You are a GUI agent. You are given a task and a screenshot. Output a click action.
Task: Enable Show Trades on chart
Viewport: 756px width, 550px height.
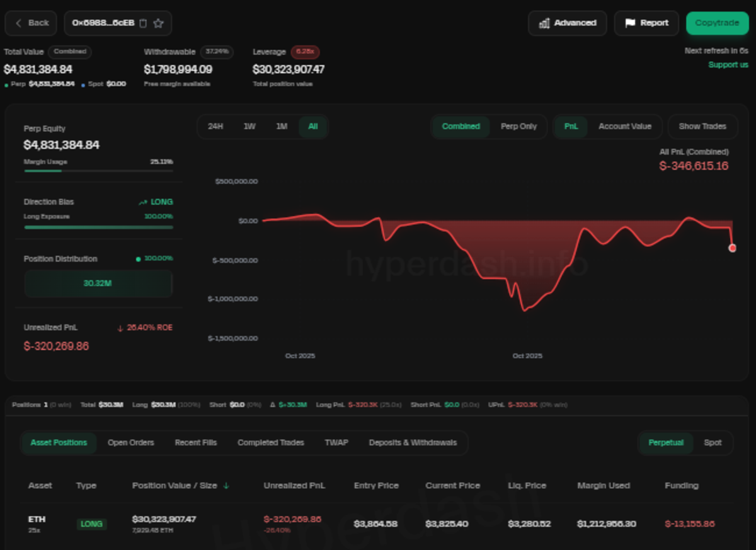click(x=702, y=127)
